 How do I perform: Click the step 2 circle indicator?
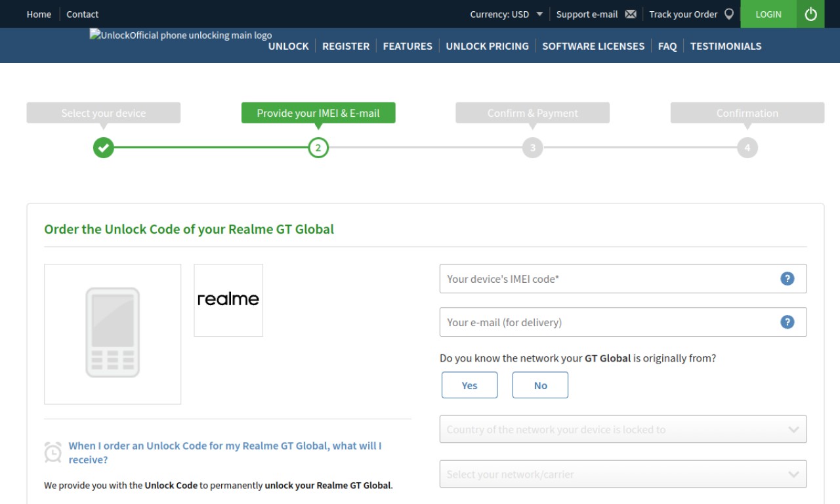[x=318, y=148]
